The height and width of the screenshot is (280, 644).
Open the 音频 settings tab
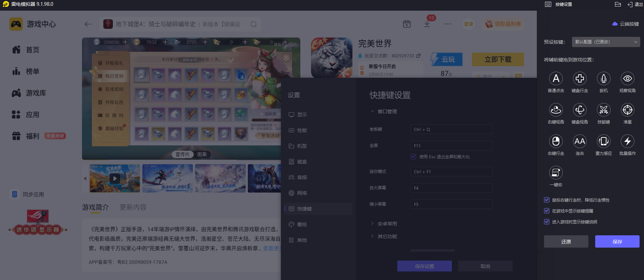318,177
